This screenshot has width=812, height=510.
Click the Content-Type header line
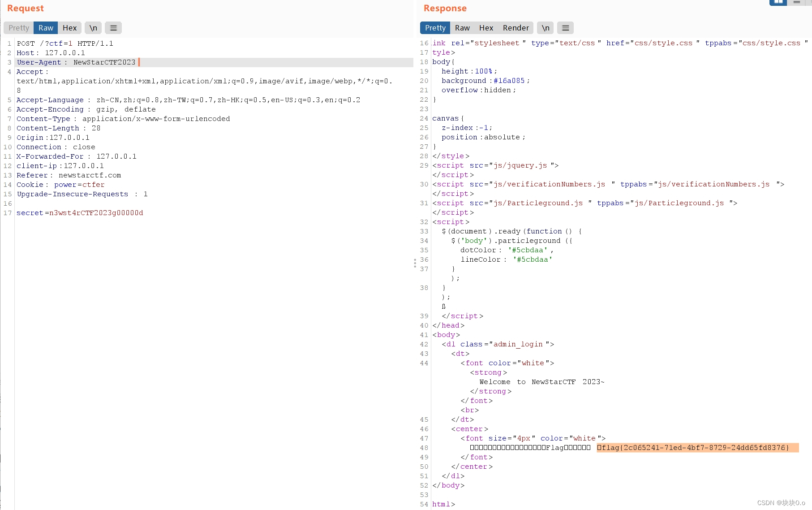(x=123, y=119)
